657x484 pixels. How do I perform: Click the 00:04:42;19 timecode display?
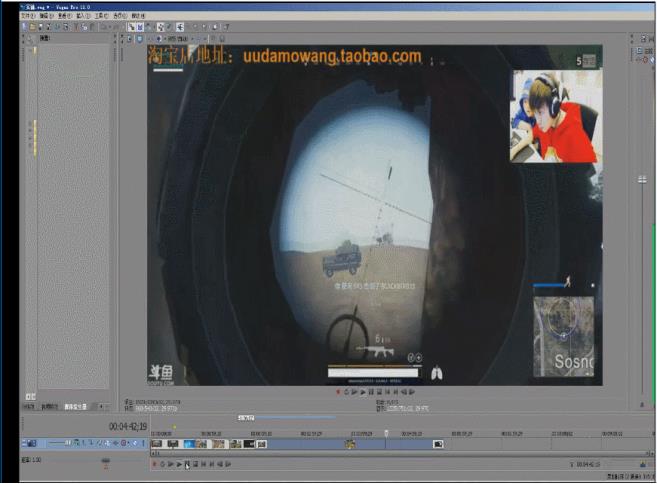click(128, 427)
